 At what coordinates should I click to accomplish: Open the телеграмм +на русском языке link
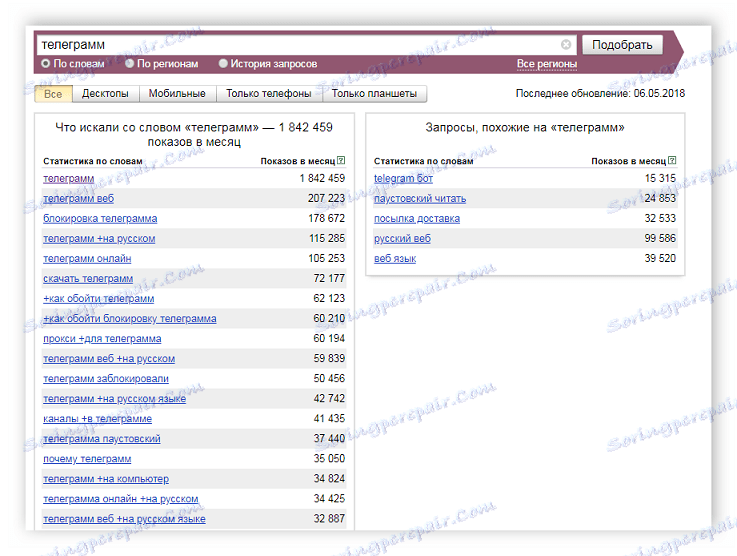click(x=115, y=399)
